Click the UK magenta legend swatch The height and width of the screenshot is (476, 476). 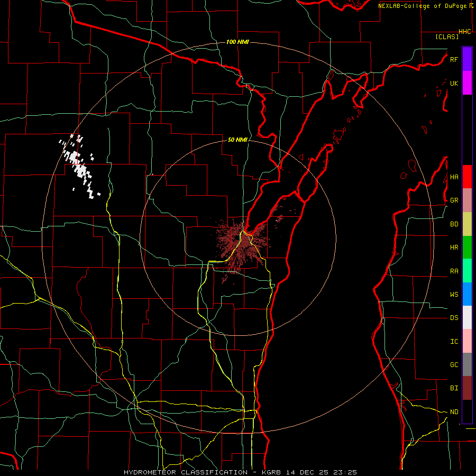coord(467,83)
